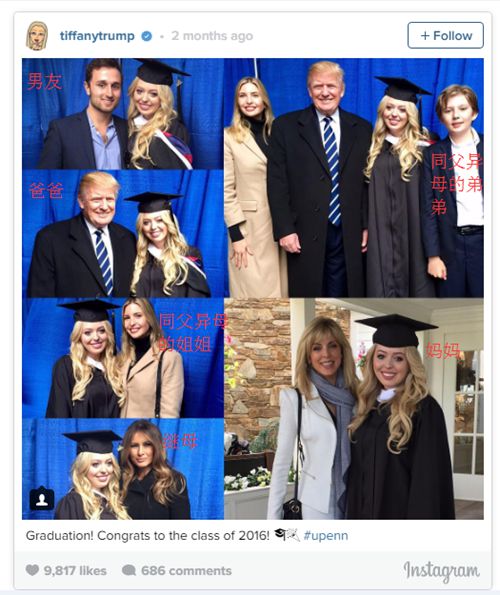
Task: Click the tiffanytrump profile avatar
Action: (37, 36)
